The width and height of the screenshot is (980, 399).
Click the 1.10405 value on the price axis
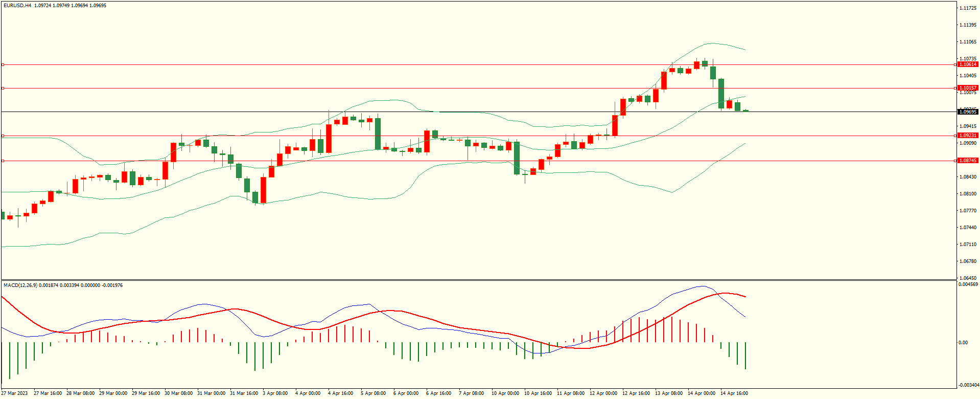click(968, 76)
